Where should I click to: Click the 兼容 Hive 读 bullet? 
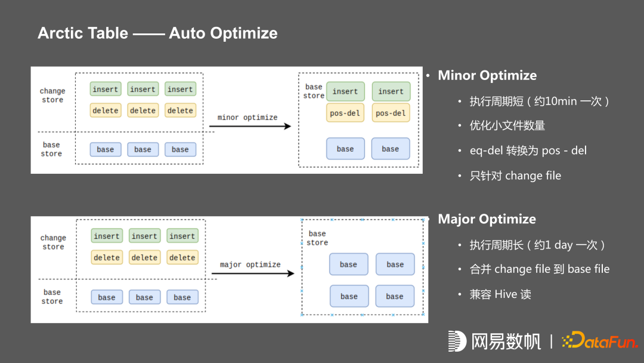(x=500, y=294)
